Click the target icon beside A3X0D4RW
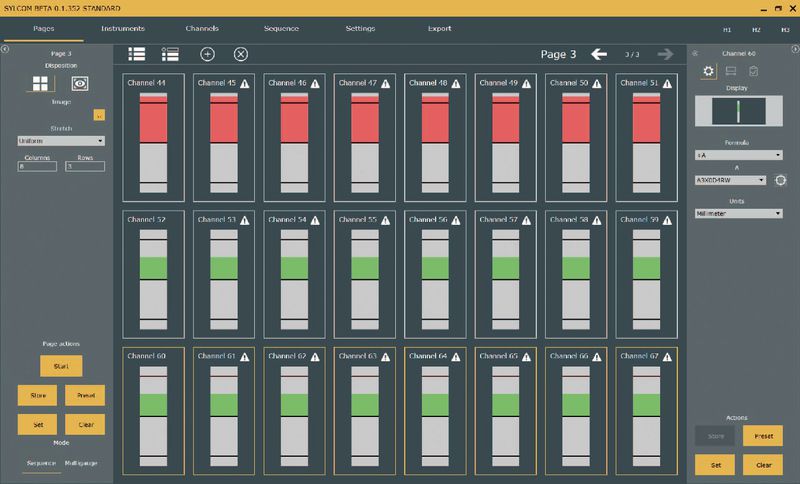This screenshot has height=484, width=800. [781, 180]
